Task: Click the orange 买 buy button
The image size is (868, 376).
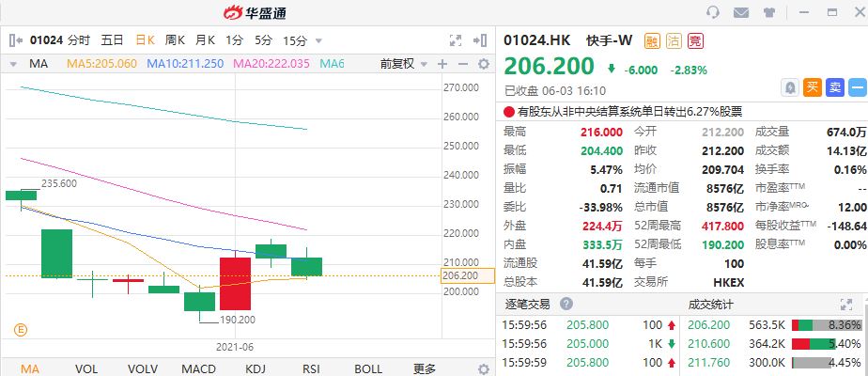Action: (812, 87)
